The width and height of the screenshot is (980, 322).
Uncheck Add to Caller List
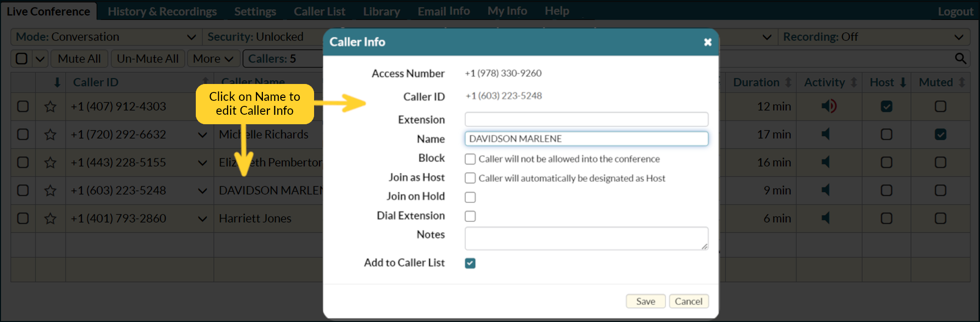470,263
